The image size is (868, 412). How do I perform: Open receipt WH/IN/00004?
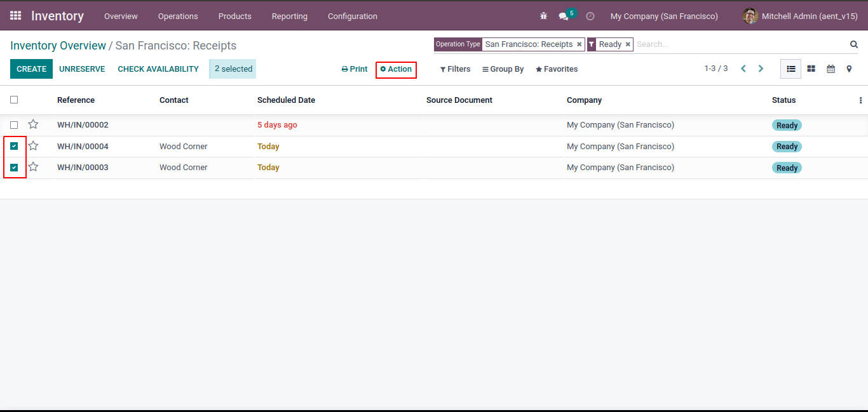83,147
